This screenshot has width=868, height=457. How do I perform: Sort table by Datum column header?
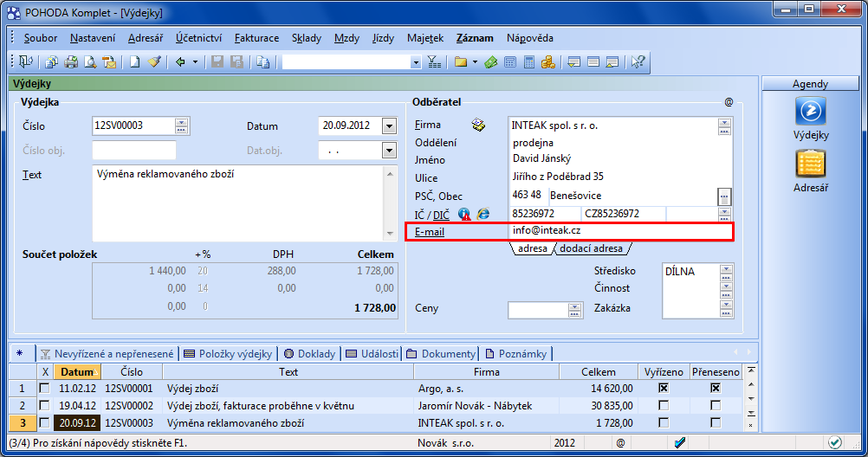pyautogui.click(x=77, y=372)
